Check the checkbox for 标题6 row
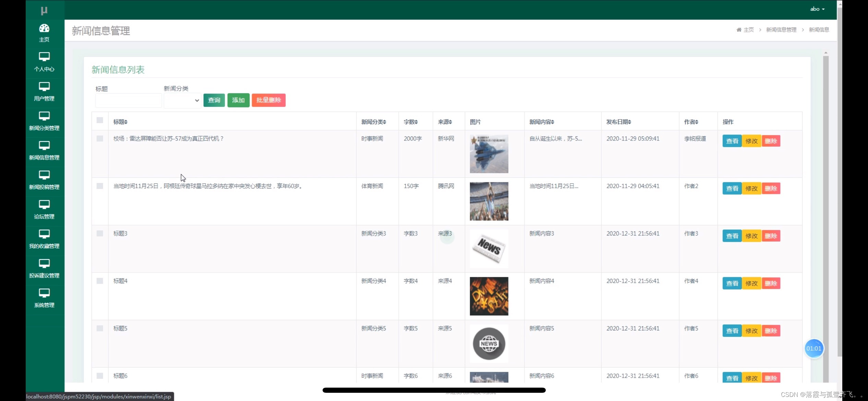 coord(100,376)
